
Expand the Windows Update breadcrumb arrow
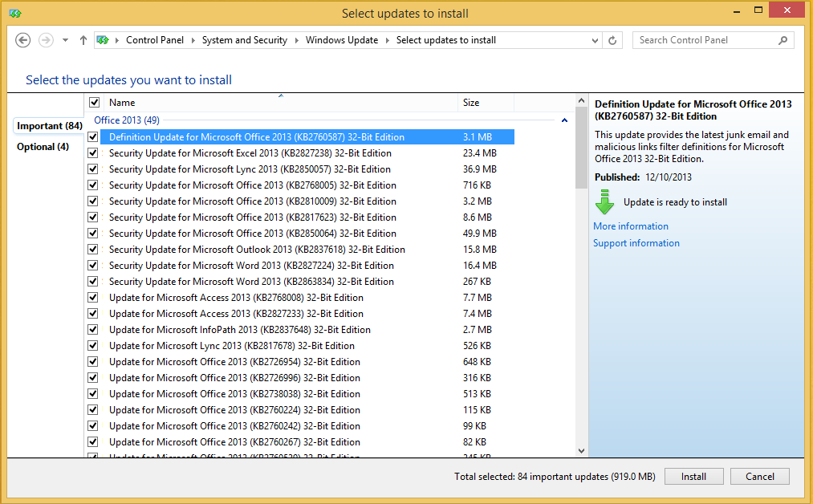(x=388, y=40)
